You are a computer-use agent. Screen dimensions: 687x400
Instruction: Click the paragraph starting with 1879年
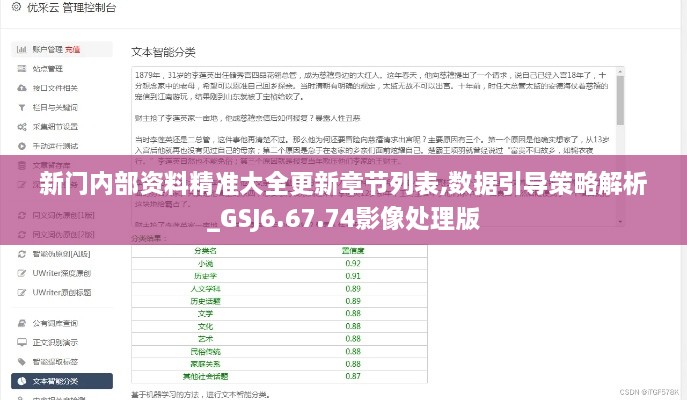point(371,86)
